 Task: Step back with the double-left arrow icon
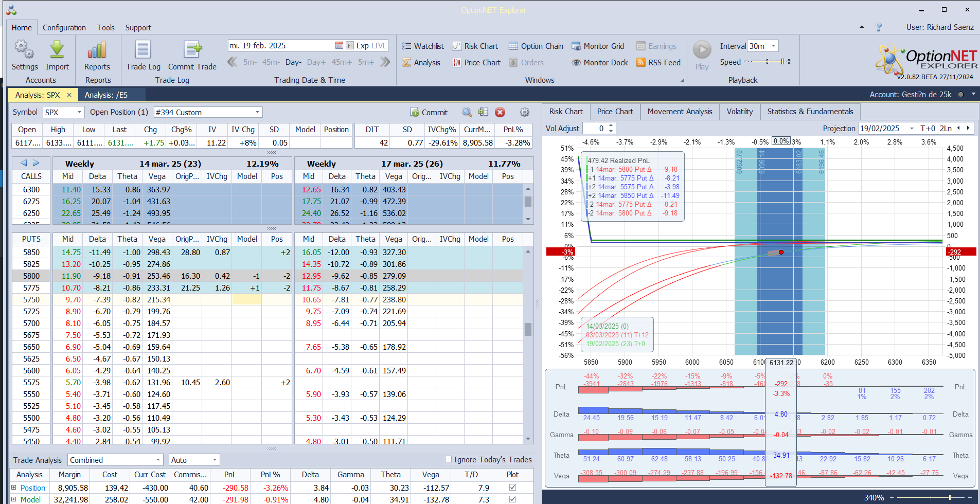(x=233, y=62)
